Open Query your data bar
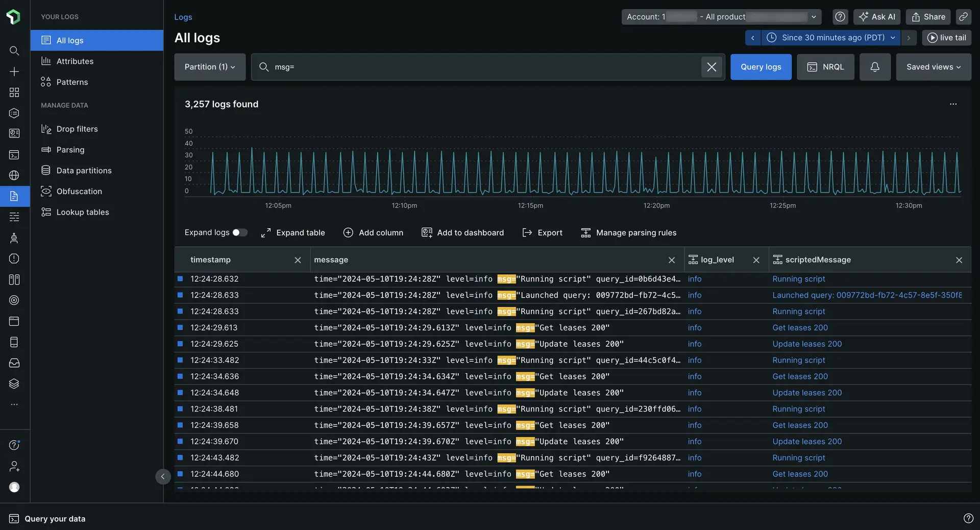This screenshot has height=530, width=980. click(47, 518)
